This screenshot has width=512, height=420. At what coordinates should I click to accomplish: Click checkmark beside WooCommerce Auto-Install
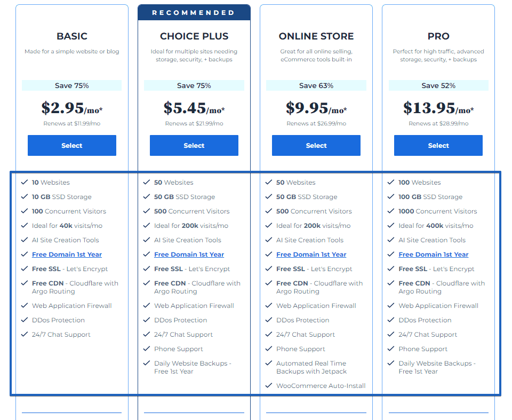269,385
